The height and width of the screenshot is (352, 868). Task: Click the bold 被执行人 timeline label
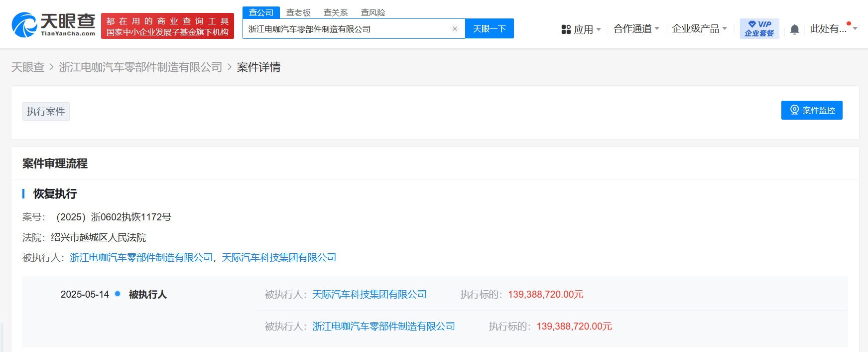[147, 294]
